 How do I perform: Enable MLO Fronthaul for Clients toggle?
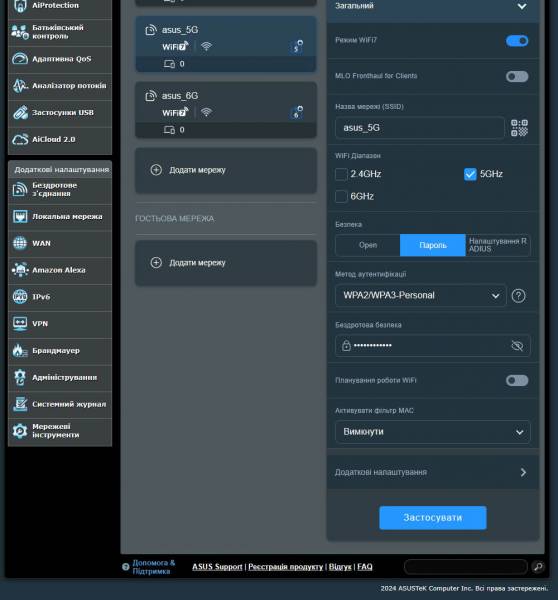(517, 77)
